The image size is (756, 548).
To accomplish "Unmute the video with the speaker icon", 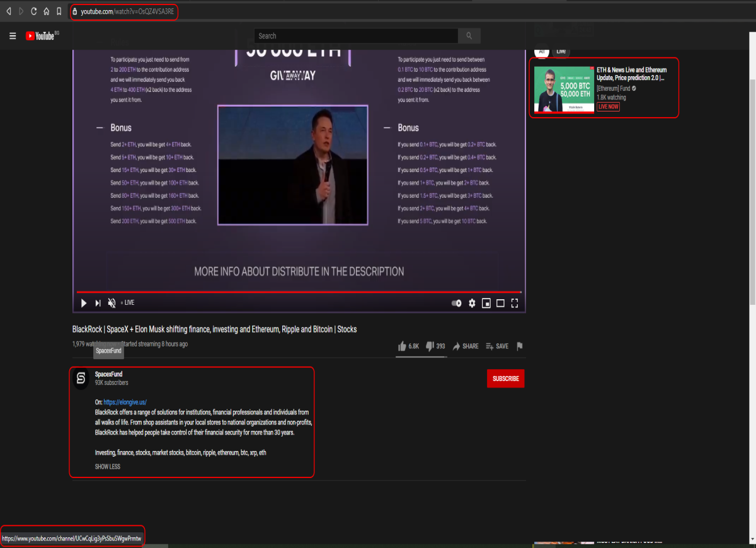I will [x=112, y=303].
